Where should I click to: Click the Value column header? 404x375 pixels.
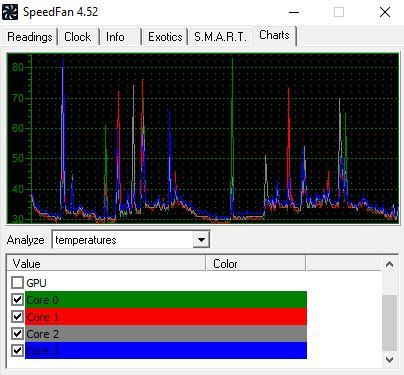click(x=106, y=264)
